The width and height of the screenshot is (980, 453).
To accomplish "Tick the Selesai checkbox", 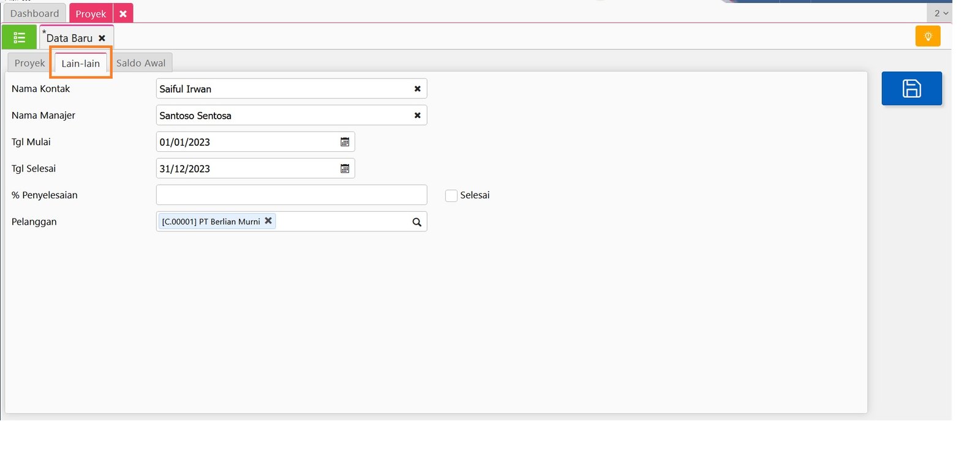I will point(451,196).
